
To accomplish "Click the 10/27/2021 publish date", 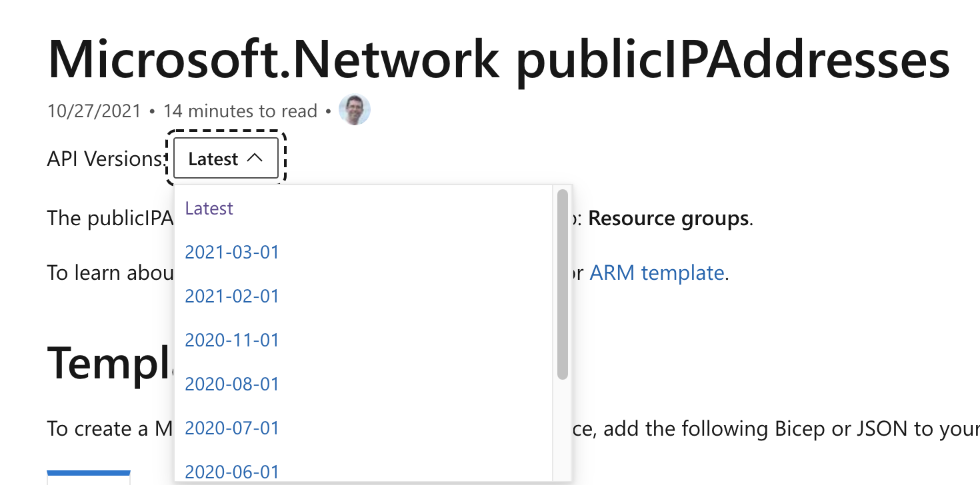I will pos(94,111).
